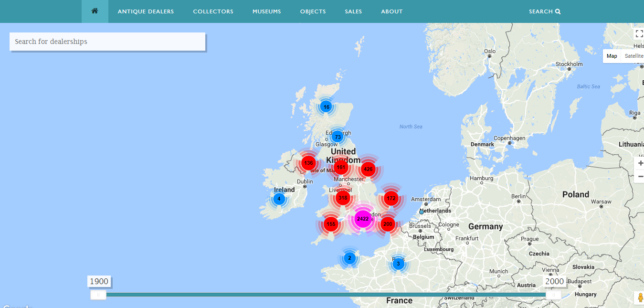Click the blue 16 cluster in Scotland
This screenshot has height=308, width=644.
tap(326, 107)
